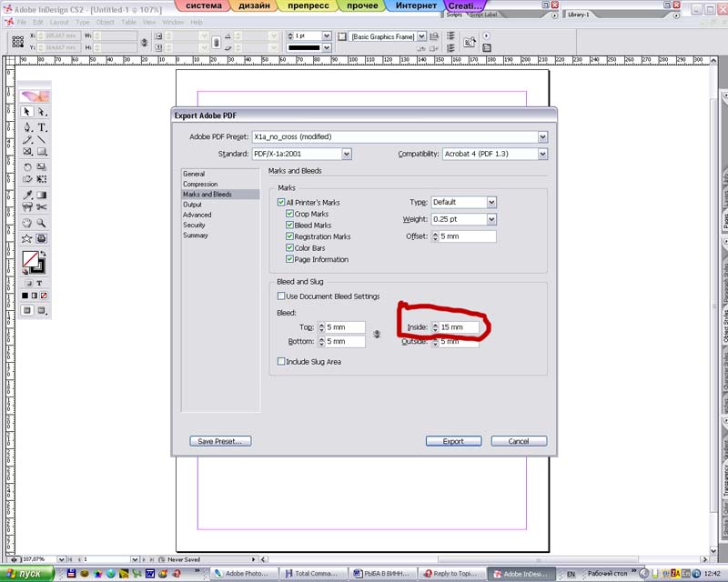Cancel the Export Adobe PDF dialog
Screen dimensions: 728x582
point(519,441)
